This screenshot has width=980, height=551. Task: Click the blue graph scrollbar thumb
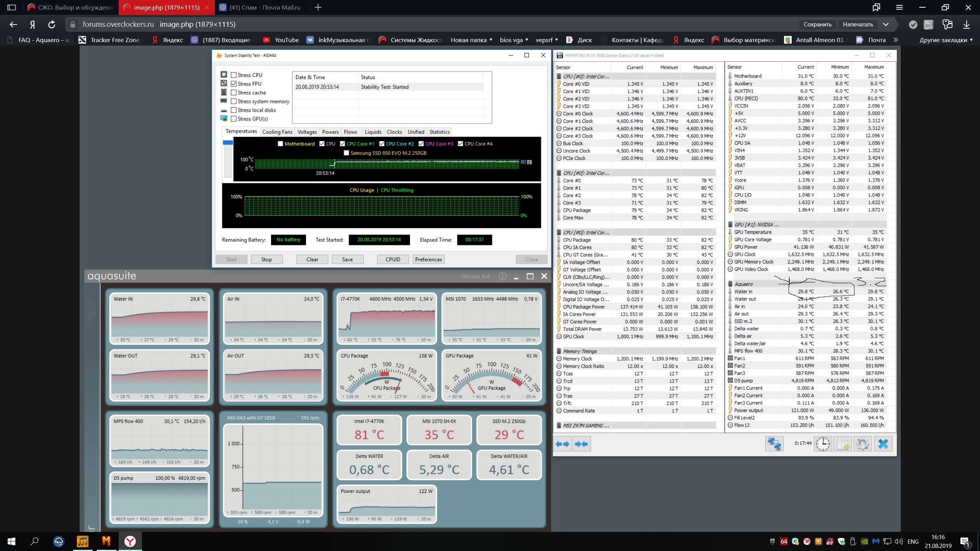coord(228,142)
